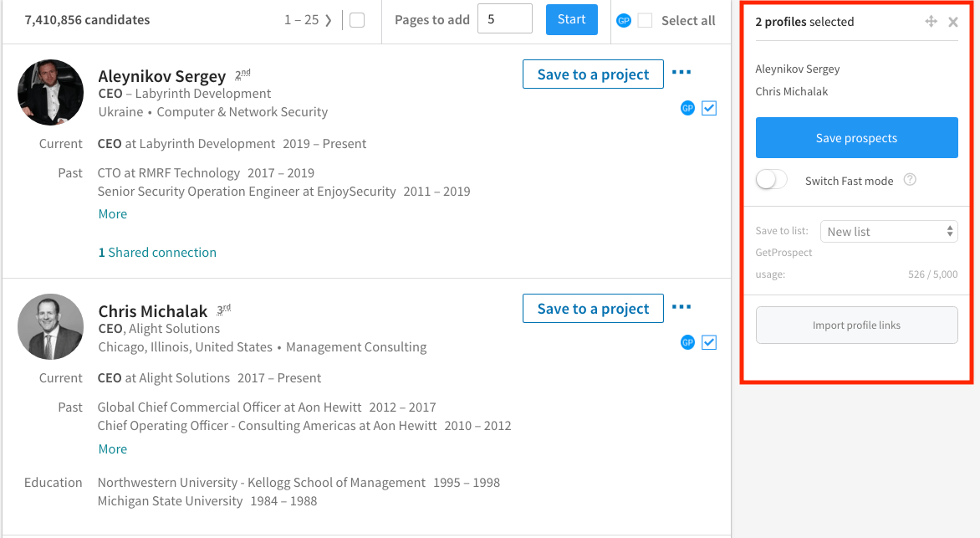Image resolution: width=980 pixels, height=538 pixels.
Task: Click the Import profile links button
Action: coord(857,325)
